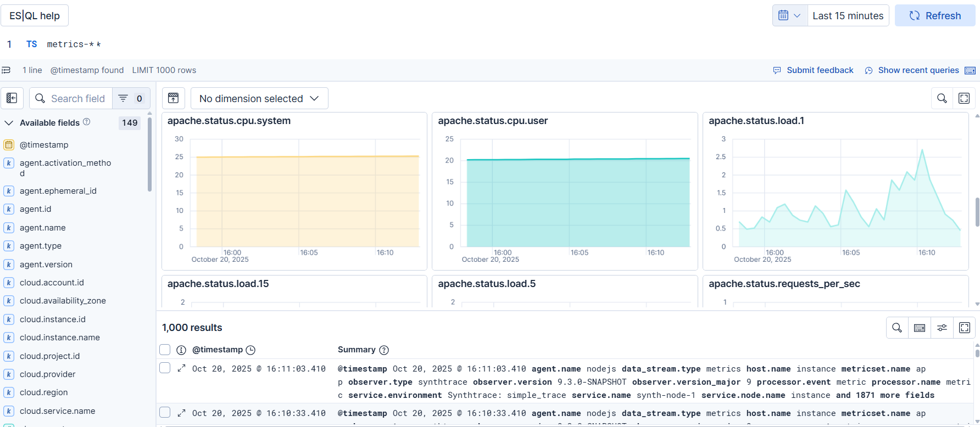Open the calendar quick date menu
This screenshot has height=427, width=980.
[x=789, y=15]
